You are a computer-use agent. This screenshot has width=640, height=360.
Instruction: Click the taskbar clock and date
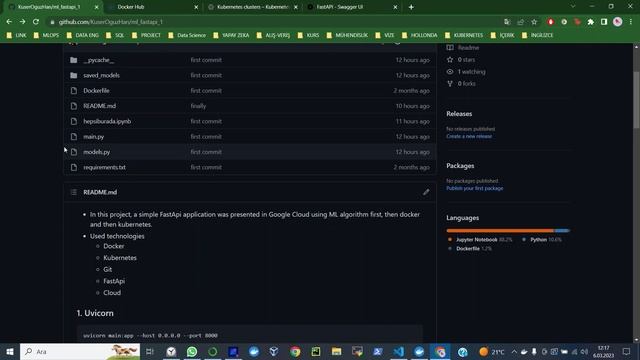tap(604, 351)
